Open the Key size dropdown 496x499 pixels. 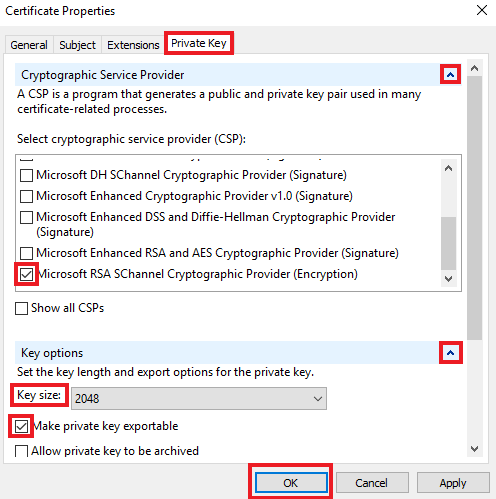(x=199, y=398)
